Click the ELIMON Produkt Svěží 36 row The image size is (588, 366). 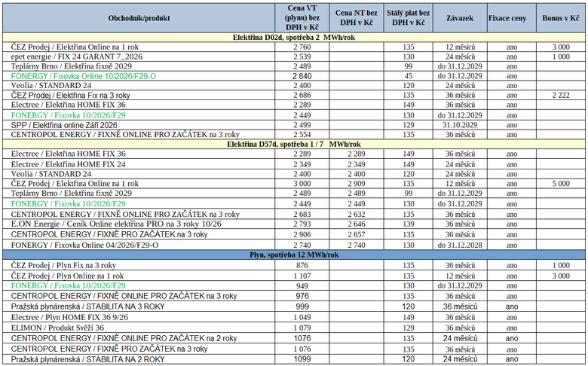click(x=294, y=328)
